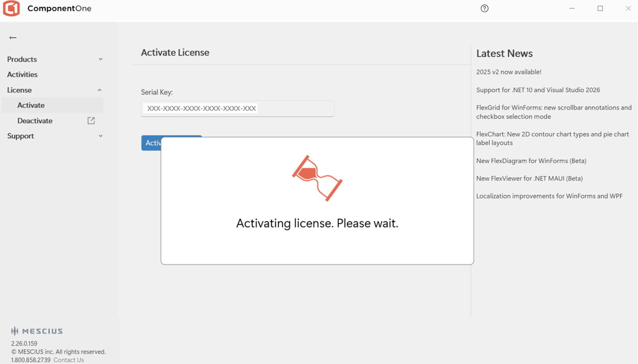This screenshot has height=364, width=638.
Task: Click the external link icon beside Deactivate
Action: click(91, 121)
